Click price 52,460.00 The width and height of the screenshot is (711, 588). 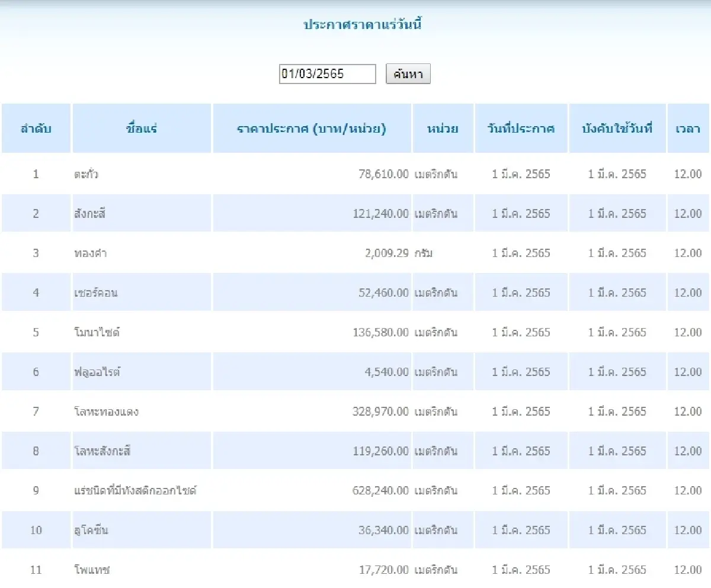coord(383,293)
